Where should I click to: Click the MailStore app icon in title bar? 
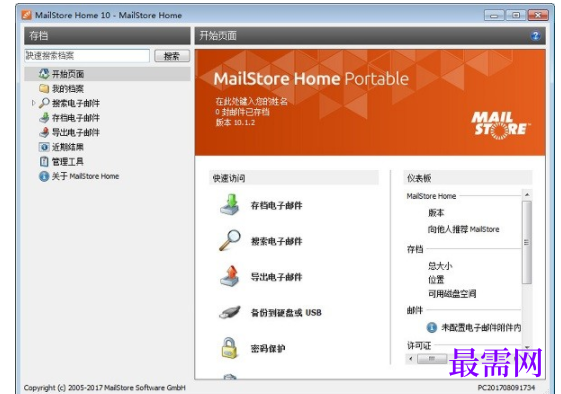pyautogui.click(x=27, y=15)
